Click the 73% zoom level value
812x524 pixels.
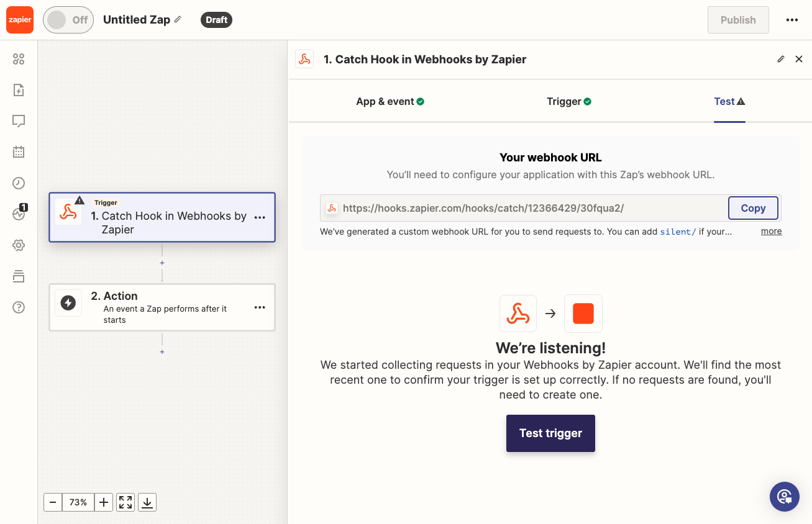pos(78,502)
